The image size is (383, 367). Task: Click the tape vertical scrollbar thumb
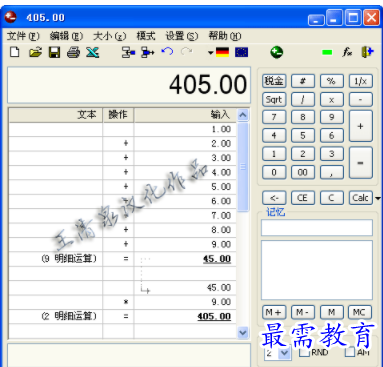click(x=243, y=167)
